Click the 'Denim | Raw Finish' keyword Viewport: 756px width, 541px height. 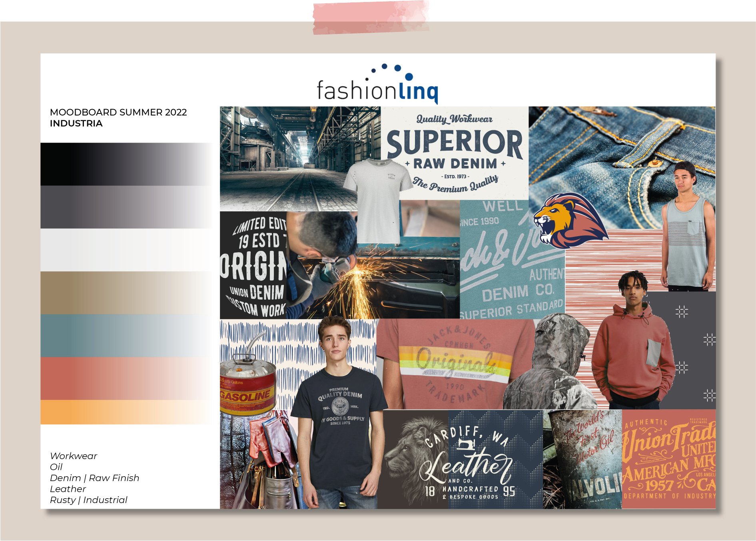(94, 478)
